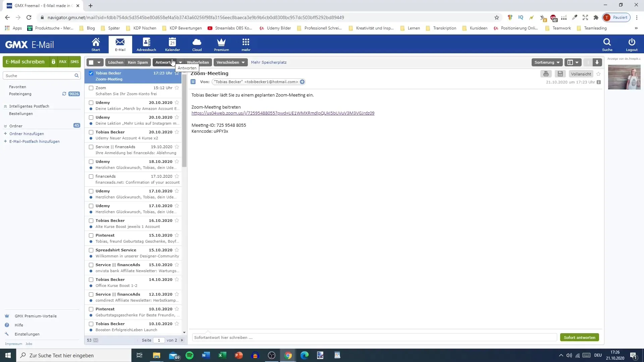The height and width of the screenshot is (362, 644).
Task: Click the Sofort antworten button
Action: (579, 337)
